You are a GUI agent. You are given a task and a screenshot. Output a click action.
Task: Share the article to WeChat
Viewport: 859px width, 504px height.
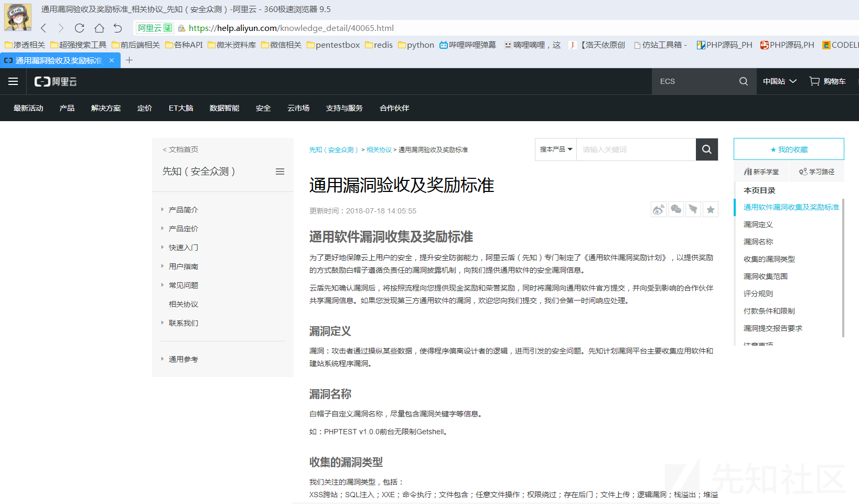[676, 210]
